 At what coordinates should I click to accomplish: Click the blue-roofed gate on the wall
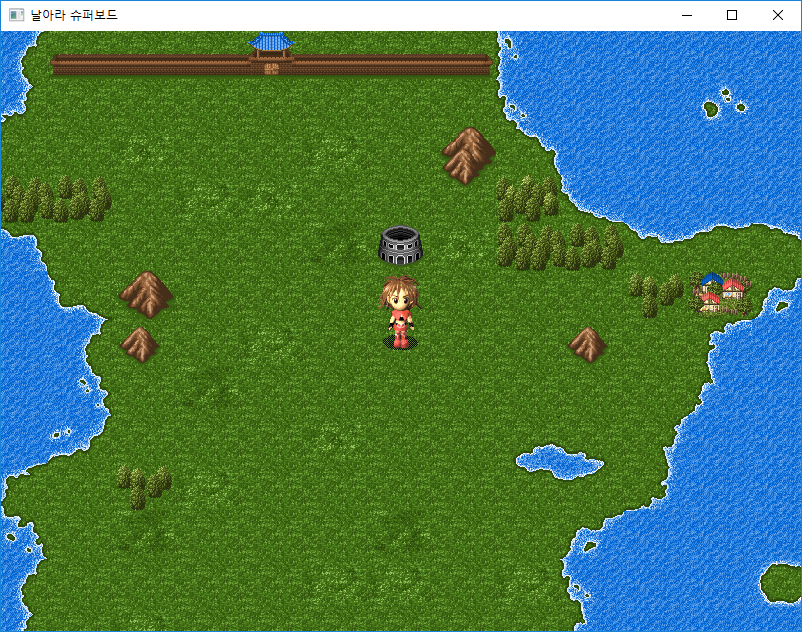[x=271, y=54]
